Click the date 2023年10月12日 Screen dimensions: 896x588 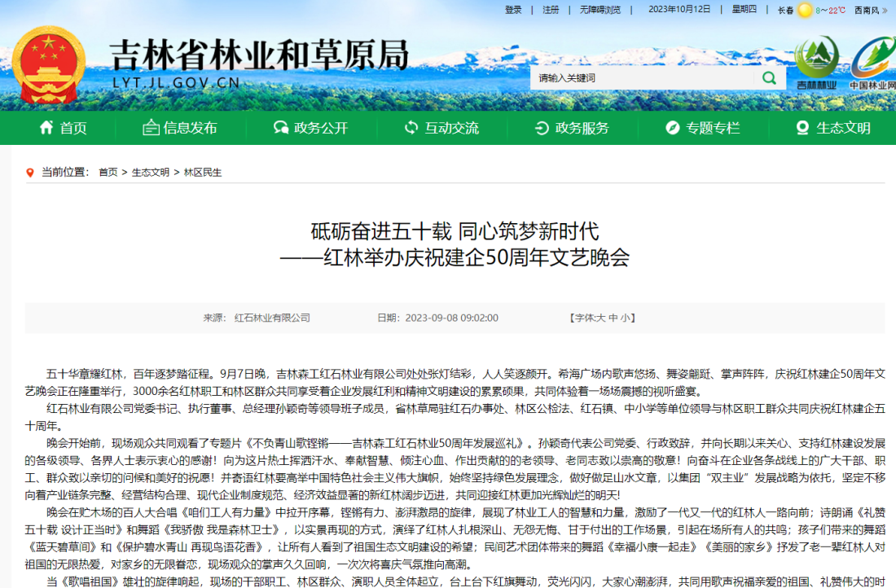[679, 10]
